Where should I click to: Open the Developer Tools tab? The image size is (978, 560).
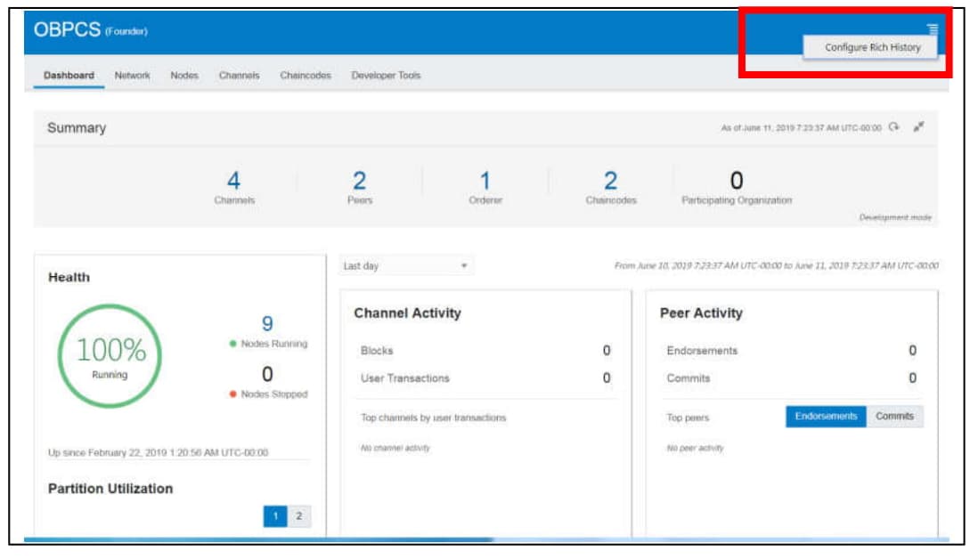[x=386, y=76]
